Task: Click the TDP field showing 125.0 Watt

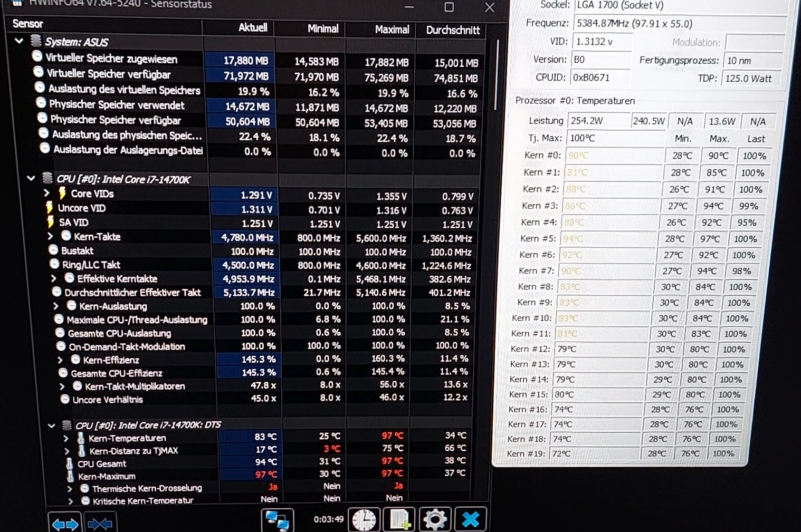Action: click(x=750, y=79)
